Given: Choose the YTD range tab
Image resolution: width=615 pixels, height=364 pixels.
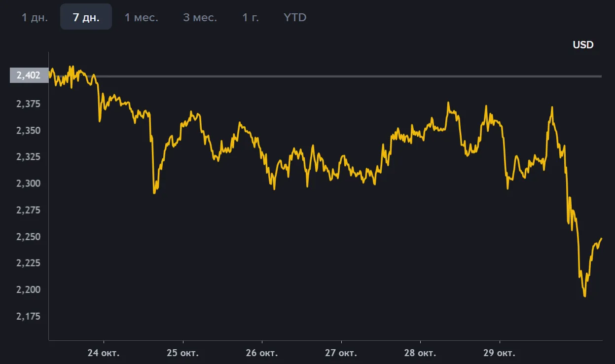Looking at the screenshot, I should point(295,17).
